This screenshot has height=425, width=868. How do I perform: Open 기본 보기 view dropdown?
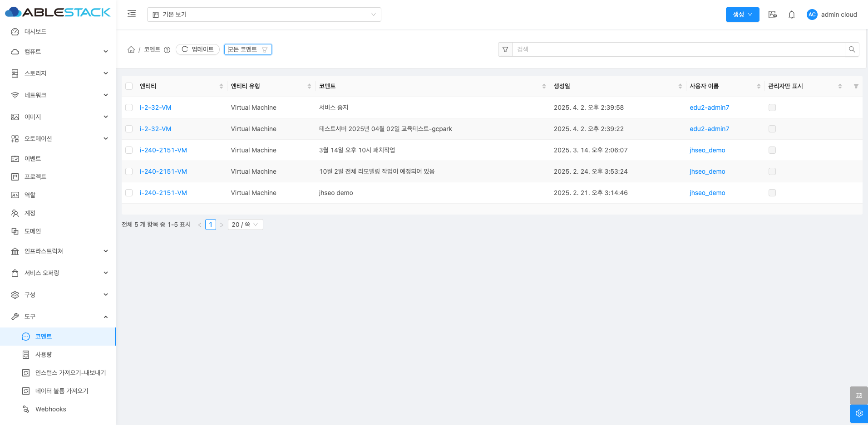264,15
